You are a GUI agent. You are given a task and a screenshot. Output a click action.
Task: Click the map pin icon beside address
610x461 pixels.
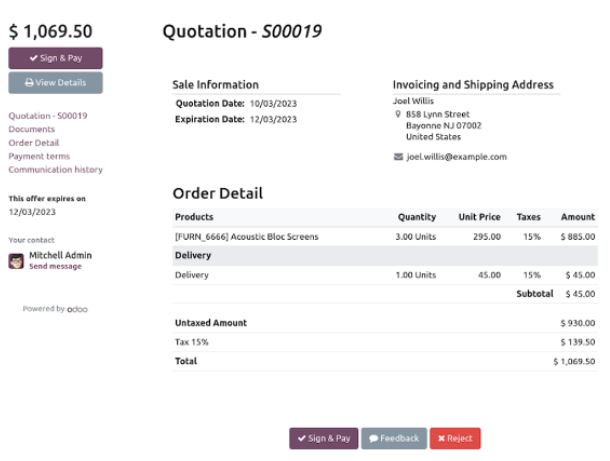click(x=398, y=114)
